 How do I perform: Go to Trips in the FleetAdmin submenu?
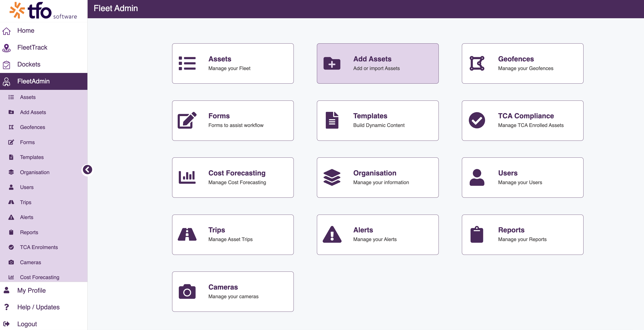[44, 202]
